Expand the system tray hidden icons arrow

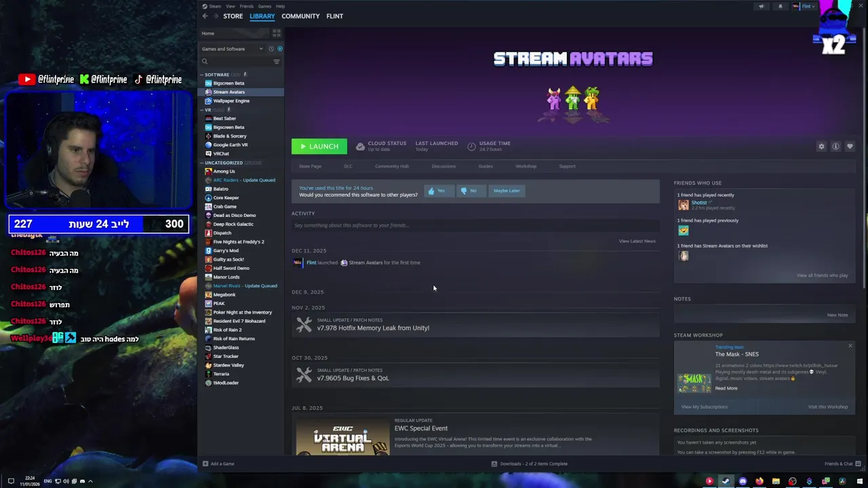coord(90,481)
